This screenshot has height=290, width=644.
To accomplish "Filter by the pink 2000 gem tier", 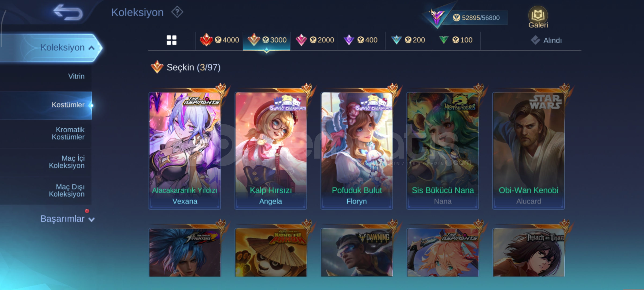I will (315, 40).
